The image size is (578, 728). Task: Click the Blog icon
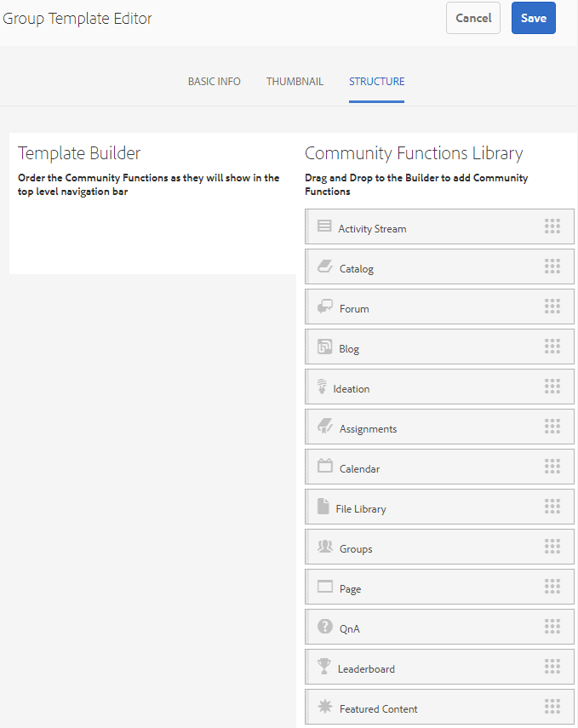(x=323, y=347)
